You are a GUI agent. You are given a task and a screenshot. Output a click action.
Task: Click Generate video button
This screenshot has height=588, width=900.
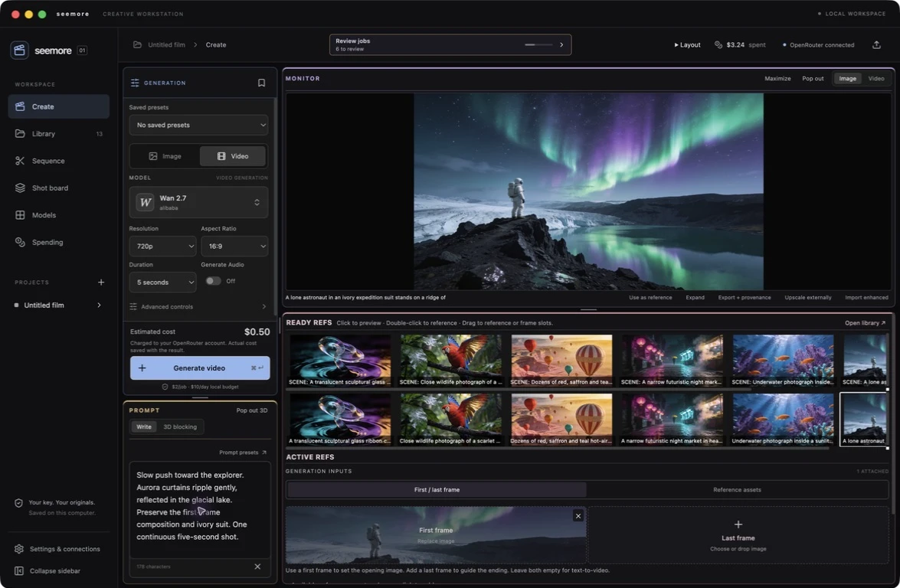pos(200,368)
